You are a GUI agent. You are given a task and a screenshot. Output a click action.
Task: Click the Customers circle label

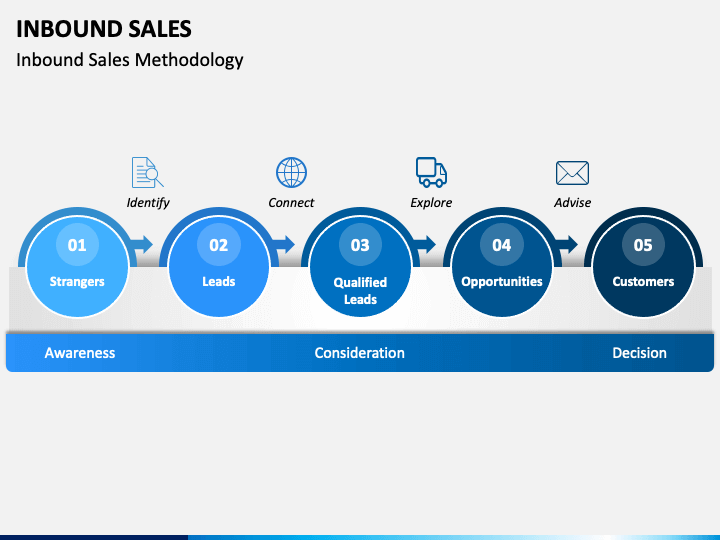[643, 281]
